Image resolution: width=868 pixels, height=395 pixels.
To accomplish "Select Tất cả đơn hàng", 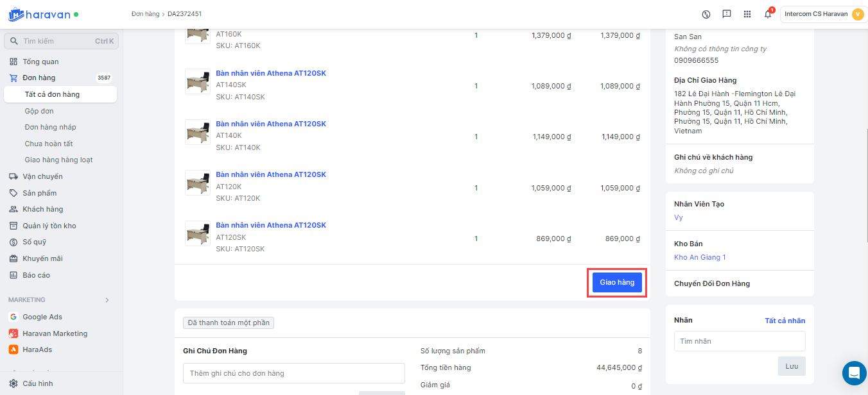I will coord(60,94).
